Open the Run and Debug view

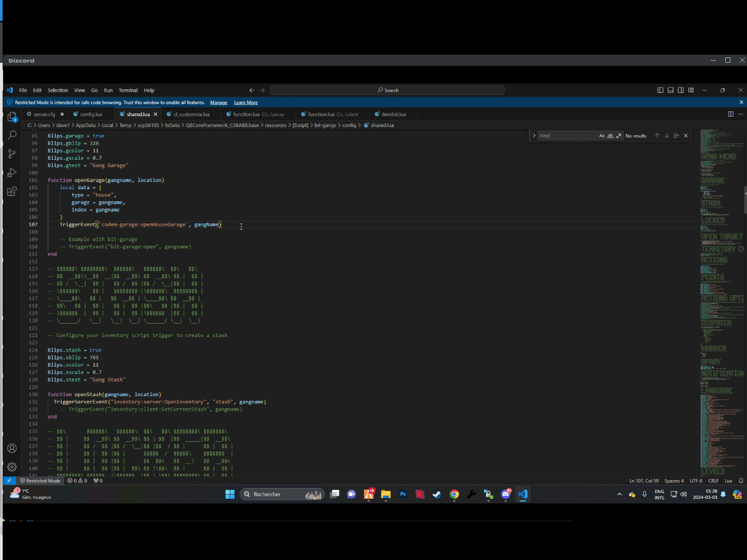click(x=12, y=173)
